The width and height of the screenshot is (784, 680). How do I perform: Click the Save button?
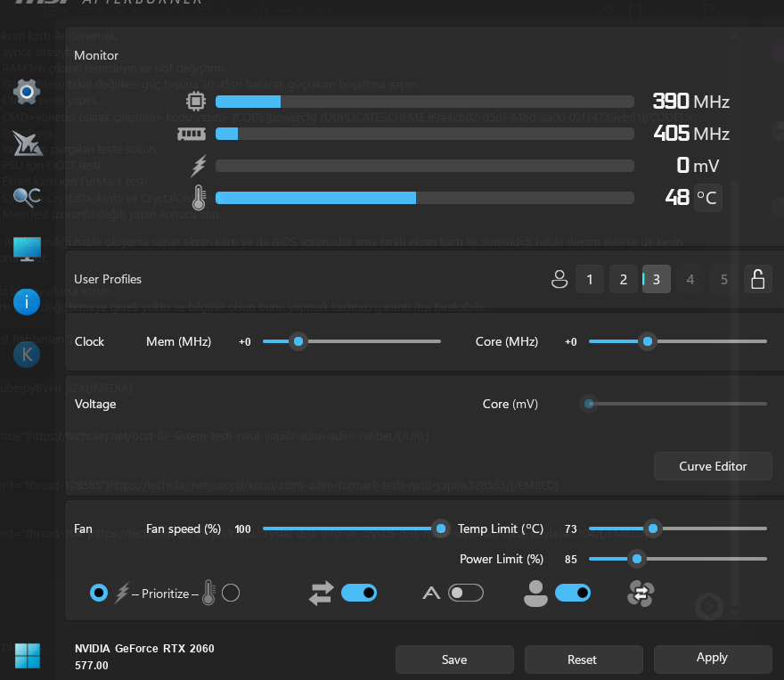tap(454, 660)
